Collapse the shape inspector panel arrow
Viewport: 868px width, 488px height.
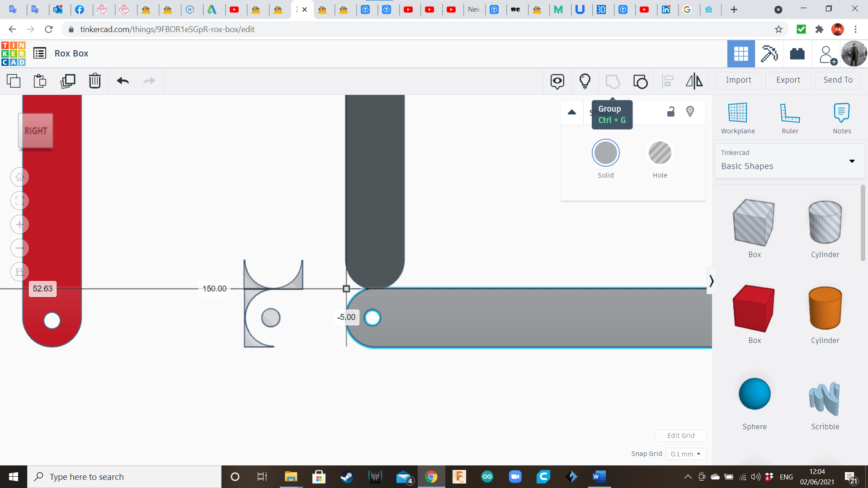[x=572, y=112]
